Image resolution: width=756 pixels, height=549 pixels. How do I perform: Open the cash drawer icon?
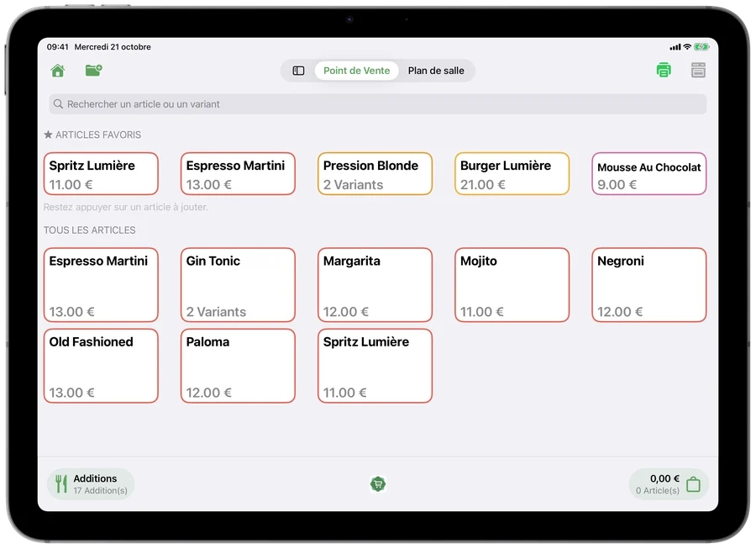tap(698, 71)
